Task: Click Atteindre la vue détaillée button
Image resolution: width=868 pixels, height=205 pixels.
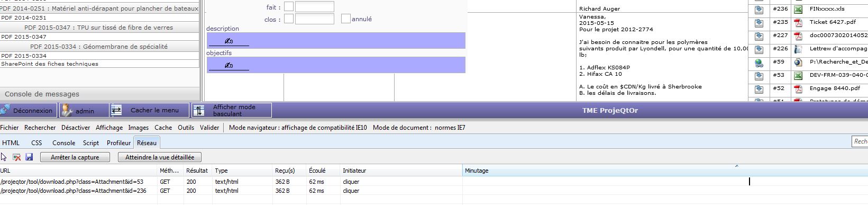Action: (x=160, y=157)
